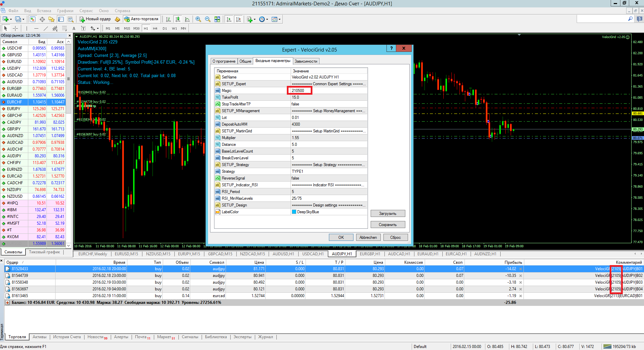Open the История Счета terminal tab
The height and width of the screenshot is (350, 644).
point(67,337)
